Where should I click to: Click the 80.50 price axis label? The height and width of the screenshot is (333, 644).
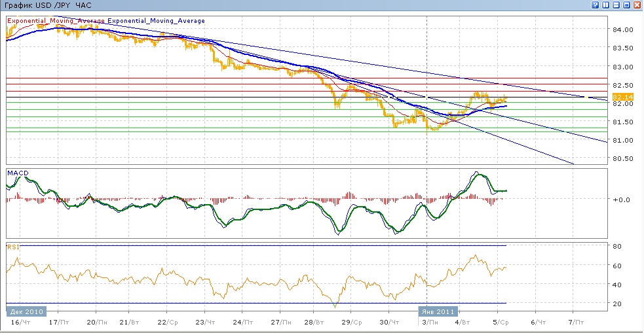622,159
